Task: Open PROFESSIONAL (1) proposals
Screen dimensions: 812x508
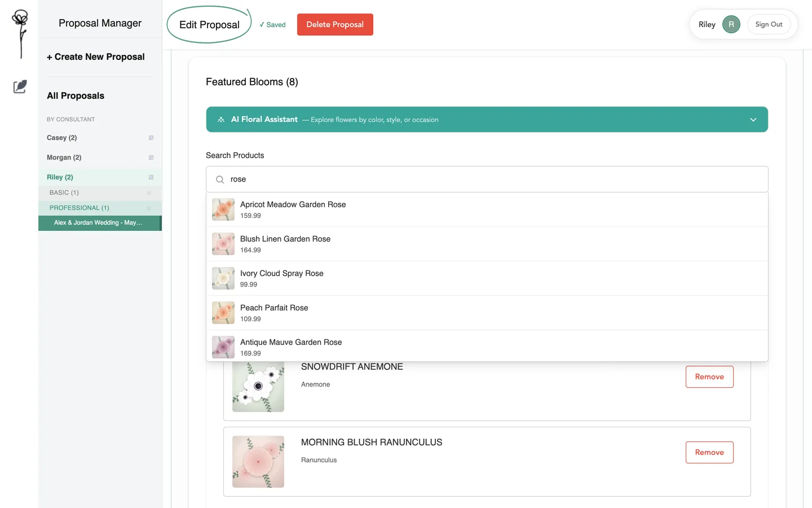Action: point(80,208)
